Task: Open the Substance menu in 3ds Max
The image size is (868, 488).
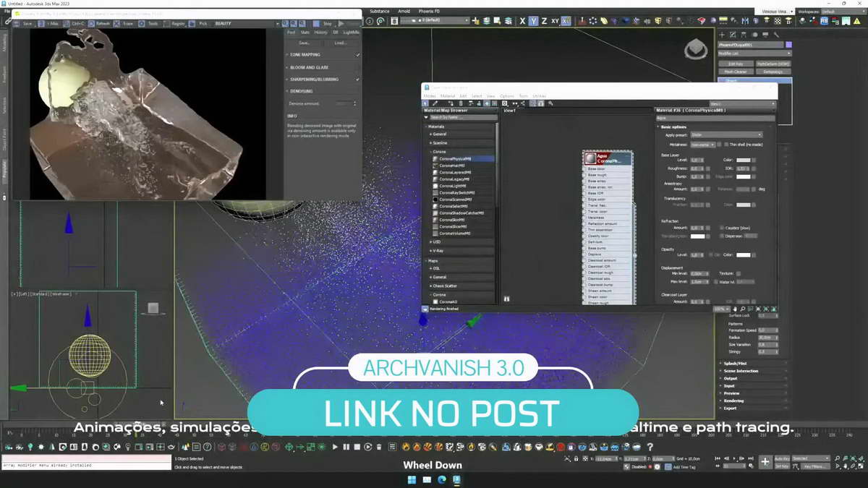Action: [379, 11]
